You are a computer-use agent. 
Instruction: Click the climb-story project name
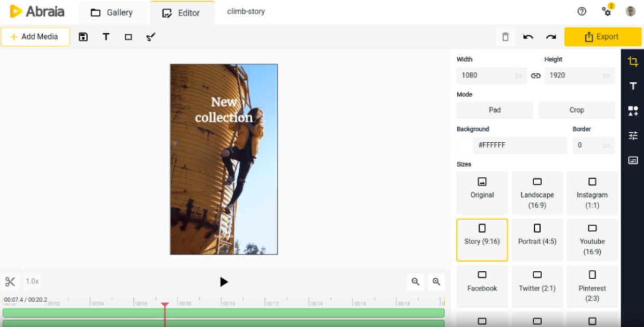246,11
